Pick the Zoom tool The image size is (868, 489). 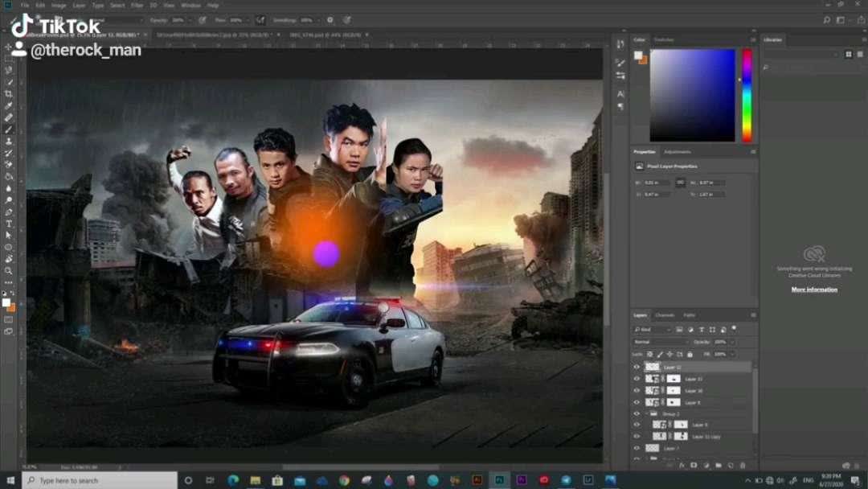point(10,269)
